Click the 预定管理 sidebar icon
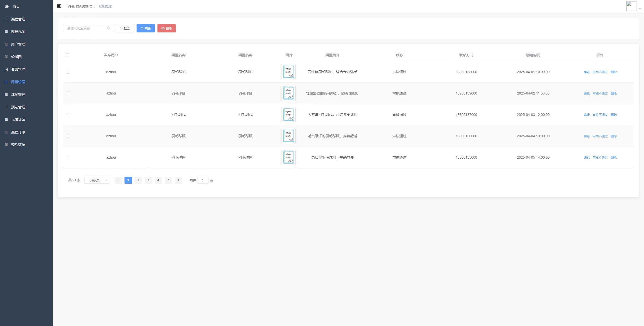Image resolution: width=644 pixels, height=326 pixels. coord(6,107)
